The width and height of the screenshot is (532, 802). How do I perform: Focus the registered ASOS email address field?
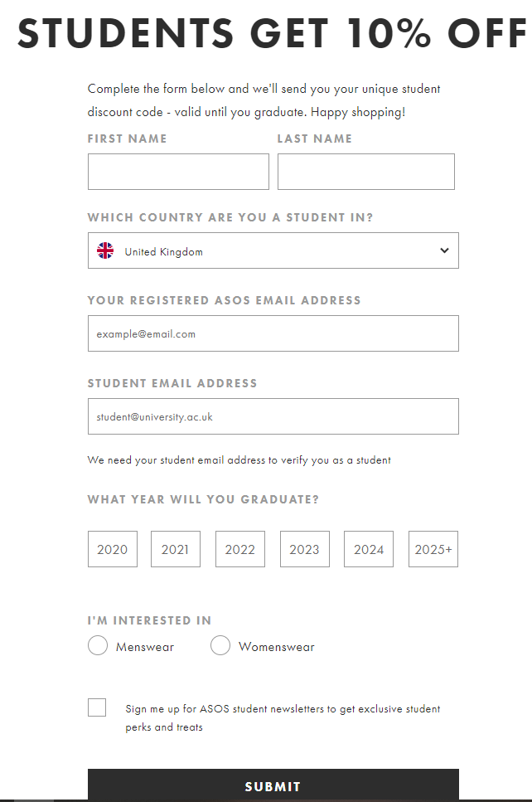click(273, 333)
